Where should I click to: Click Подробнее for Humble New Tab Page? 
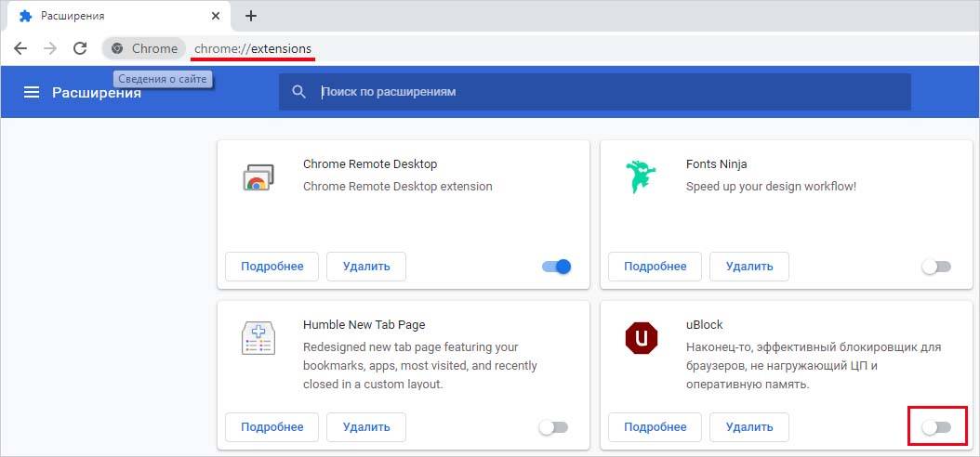(x=271, y=427)
